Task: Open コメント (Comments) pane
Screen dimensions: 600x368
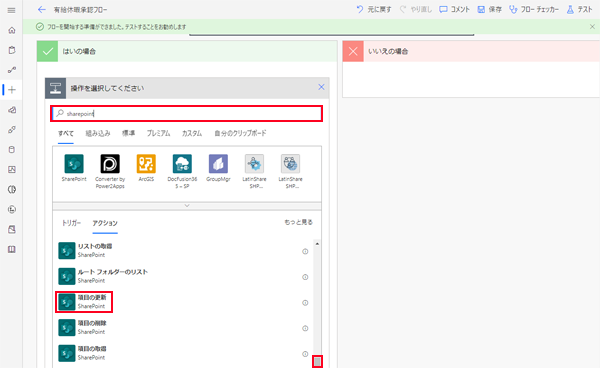Action: (x=454, y=10)
